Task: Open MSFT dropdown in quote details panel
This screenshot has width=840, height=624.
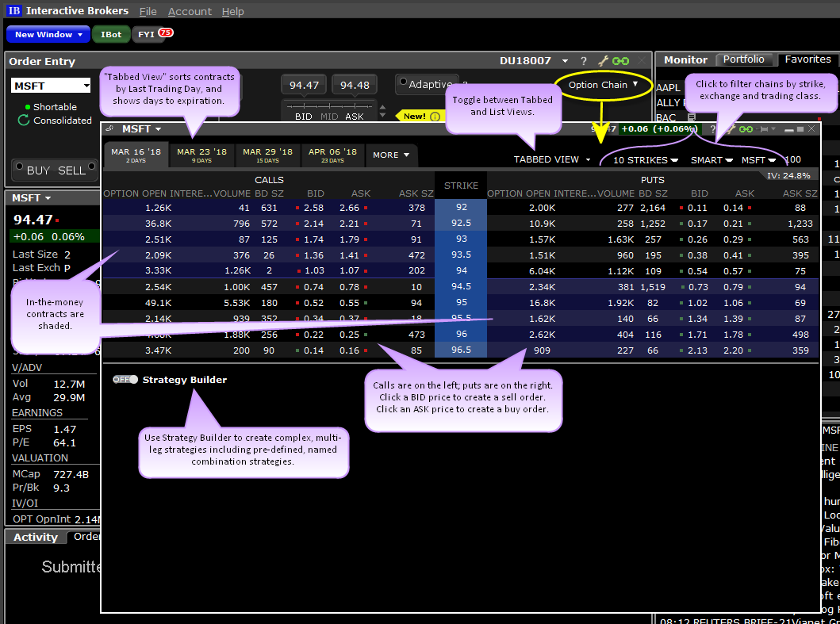Action: (x=32, y=198)
